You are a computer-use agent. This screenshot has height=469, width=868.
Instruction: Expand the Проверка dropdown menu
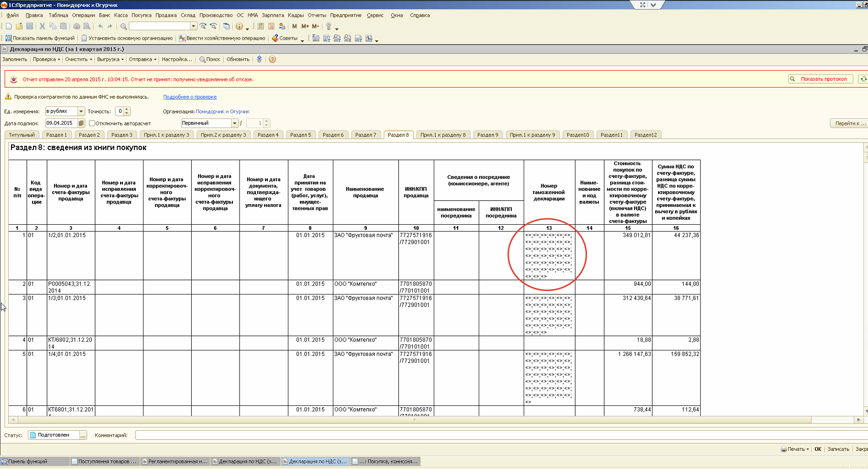pyautogui.click(x=46, y=59)
